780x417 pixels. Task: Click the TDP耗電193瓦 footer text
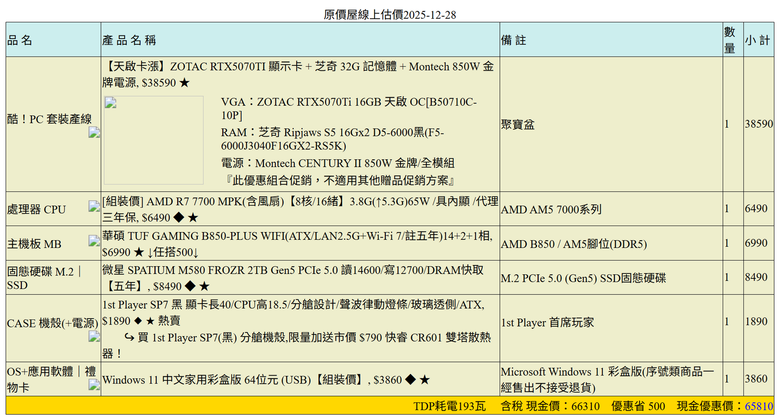pyautogui.click(x=449, y=406)
